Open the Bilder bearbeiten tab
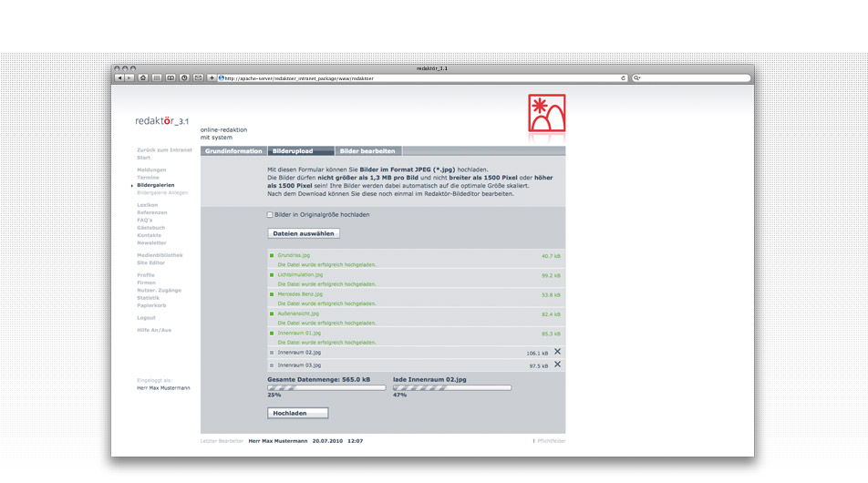Screen dimensions: 868x483 [367, 151]
